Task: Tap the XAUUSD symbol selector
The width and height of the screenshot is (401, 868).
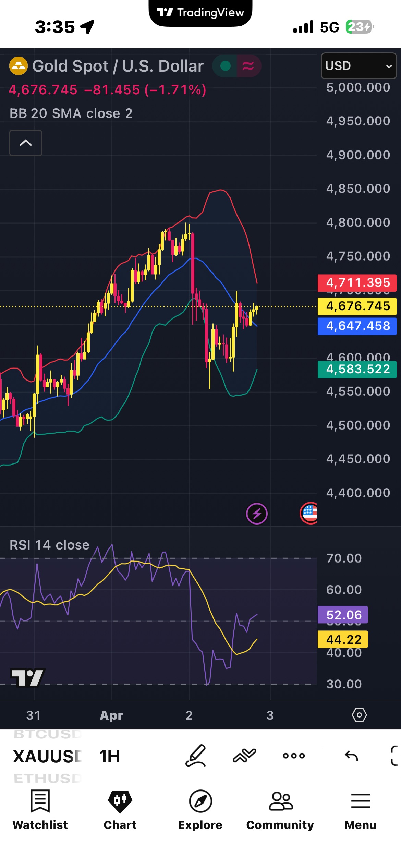Action: click(47, 756)
